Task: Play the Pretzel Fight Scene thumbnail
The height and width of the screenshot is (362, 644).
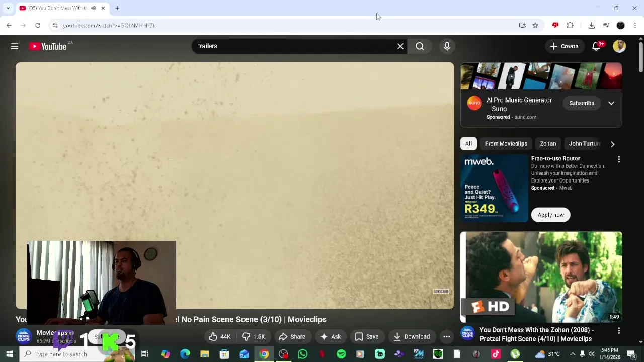Action: (541, 277)
